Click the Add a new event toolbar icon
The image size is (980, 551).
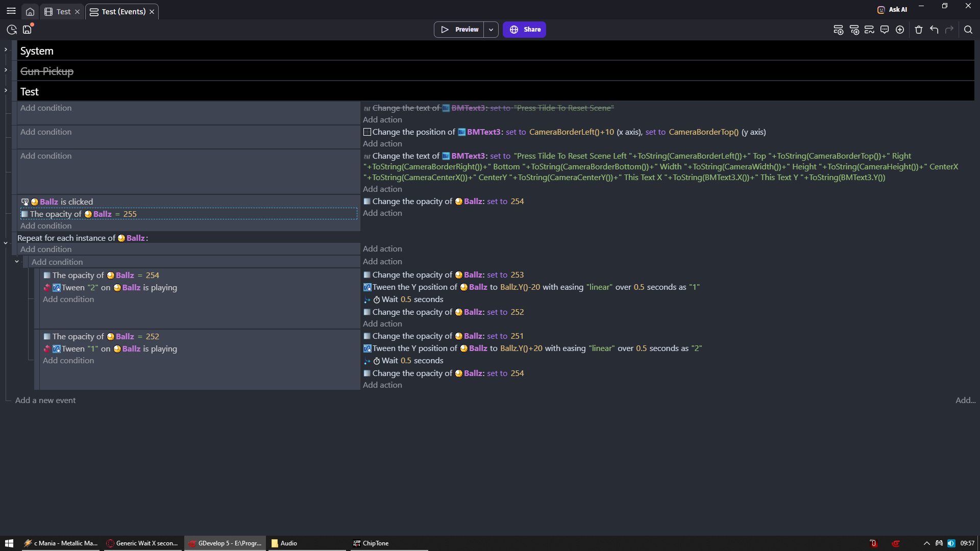click(x=838, y=30)
